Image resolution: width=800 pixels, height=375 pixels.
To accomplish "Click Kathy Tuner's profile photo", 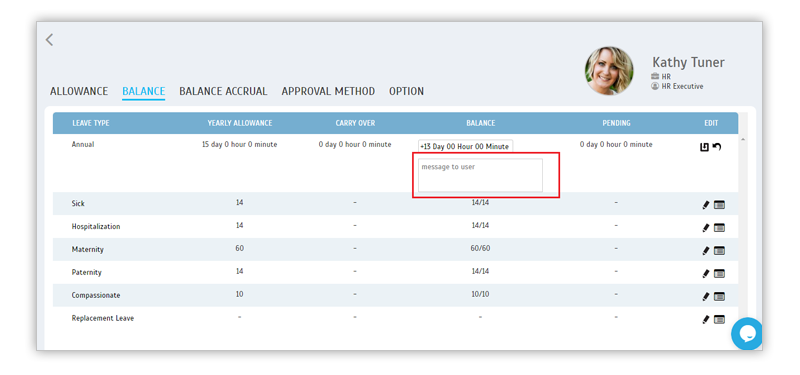I will [609, 71].
